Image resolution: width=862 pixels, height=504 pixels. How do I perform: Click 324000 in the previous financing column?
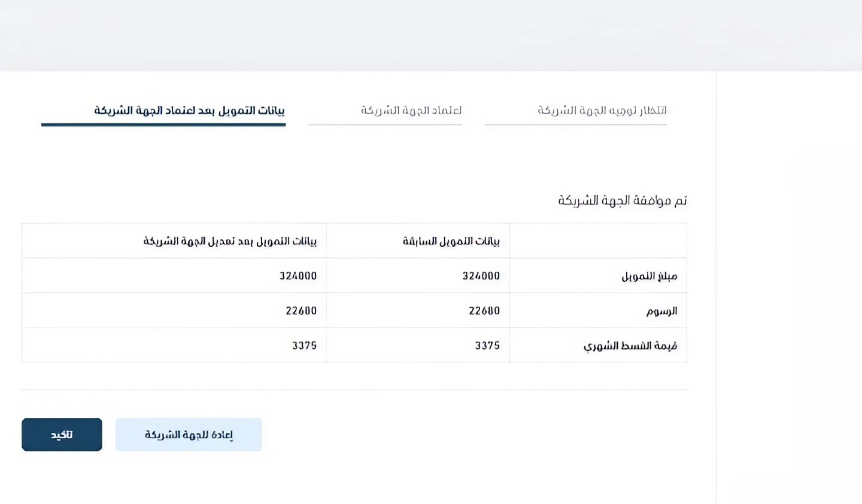481,276
